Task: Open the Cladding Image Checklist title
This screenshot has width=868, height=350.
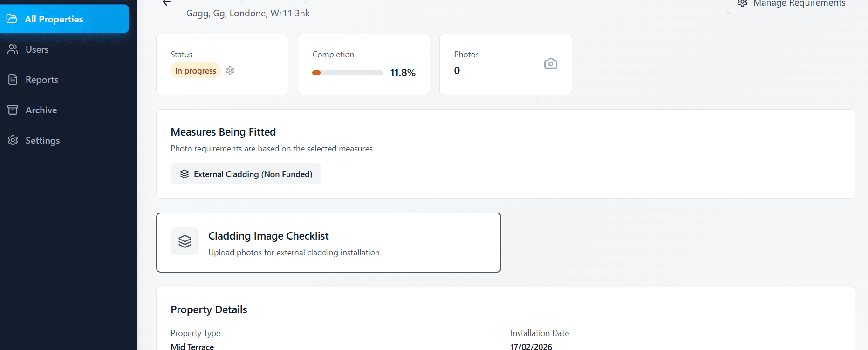Action: coord(268,236)
